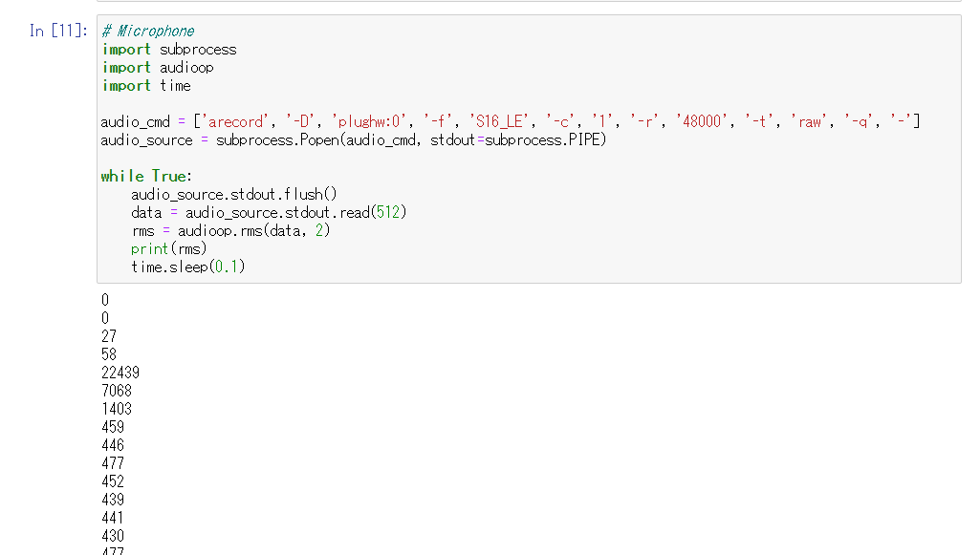This screenshot has width=980, height=555.
Task: Click the 7068 output value
Action: 117,391
